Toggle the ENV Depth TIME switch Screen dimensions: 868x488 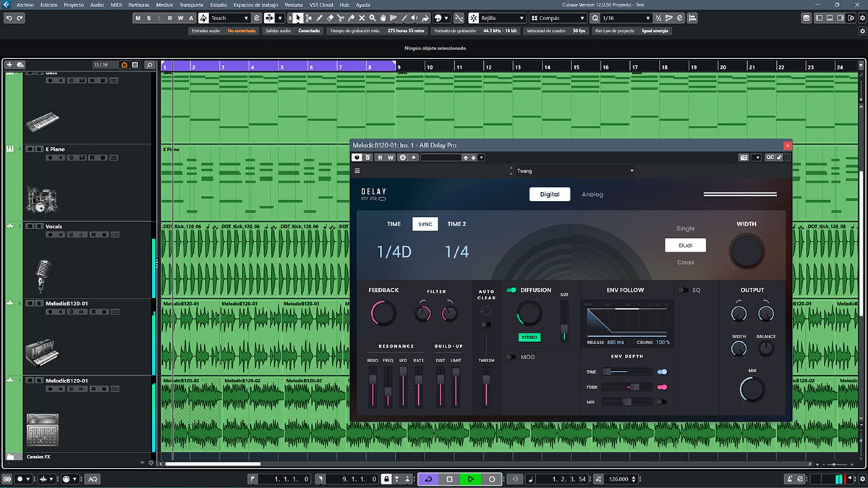662,372
